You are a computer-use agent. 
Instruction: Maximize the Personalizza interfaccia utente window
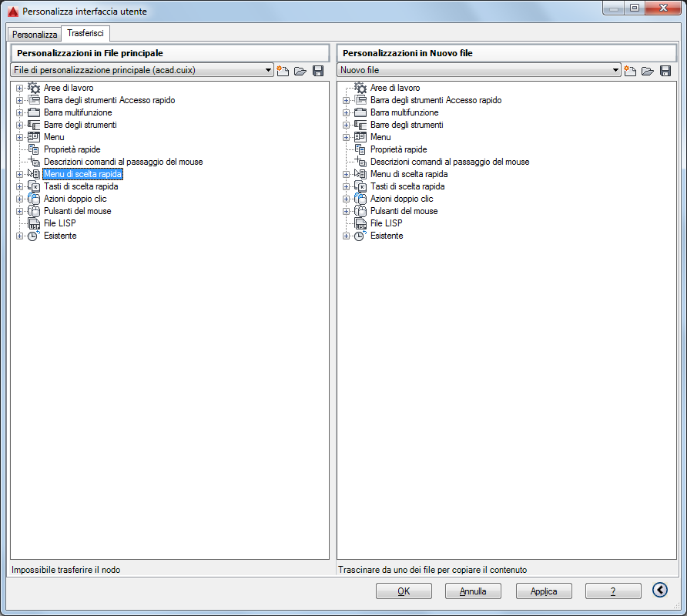tap(635, 8)
